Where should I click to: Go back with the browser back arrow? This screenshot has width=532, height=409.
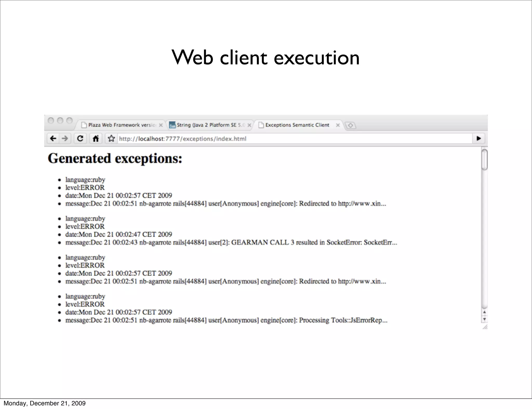pos(53,139)
